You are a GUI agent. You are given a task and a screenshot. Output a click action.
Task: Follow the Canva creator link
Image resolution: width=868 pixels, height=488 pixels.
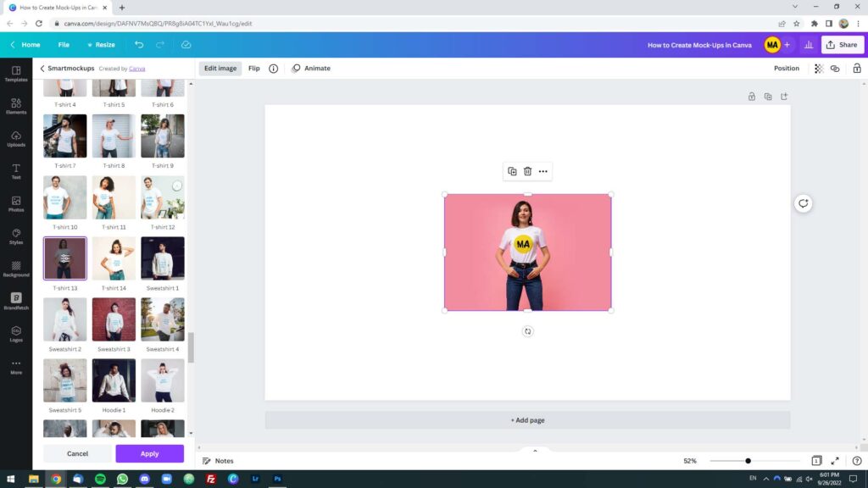pyautogui.click(x=136, y=69)
